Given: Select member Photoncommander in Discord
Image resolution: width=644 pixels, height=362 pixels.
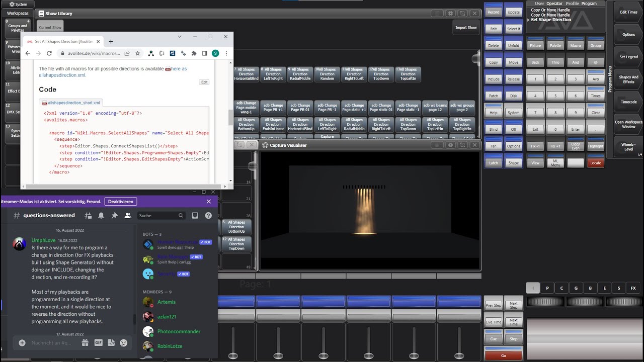Looking at the screenshot, I should [x=179, y=331].
